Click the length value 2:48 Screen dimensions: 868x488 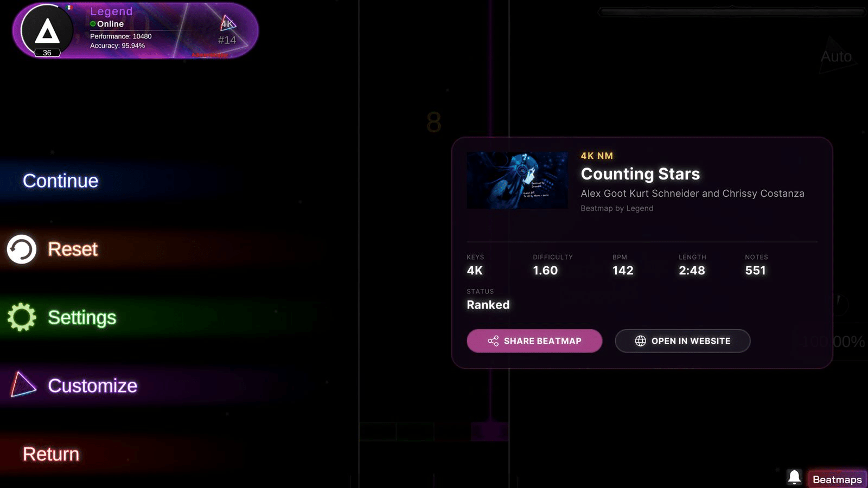tap(692, 271)
